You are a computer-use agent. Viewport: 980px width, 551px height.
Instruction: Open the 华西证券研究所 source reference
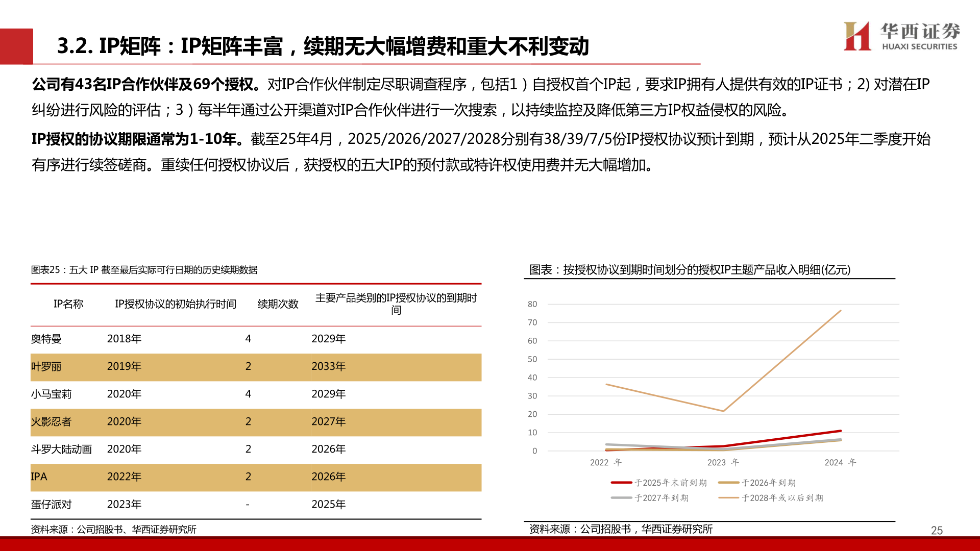coord(163,531)
